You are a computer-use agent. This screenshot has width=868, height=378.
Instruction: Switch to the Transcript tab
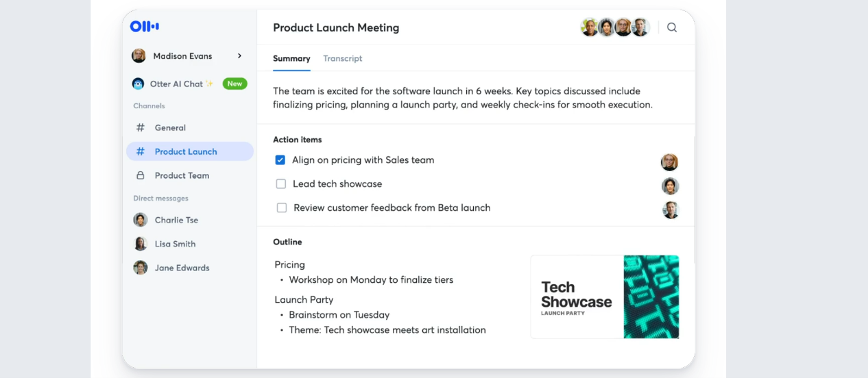click(x=343, y=59)
